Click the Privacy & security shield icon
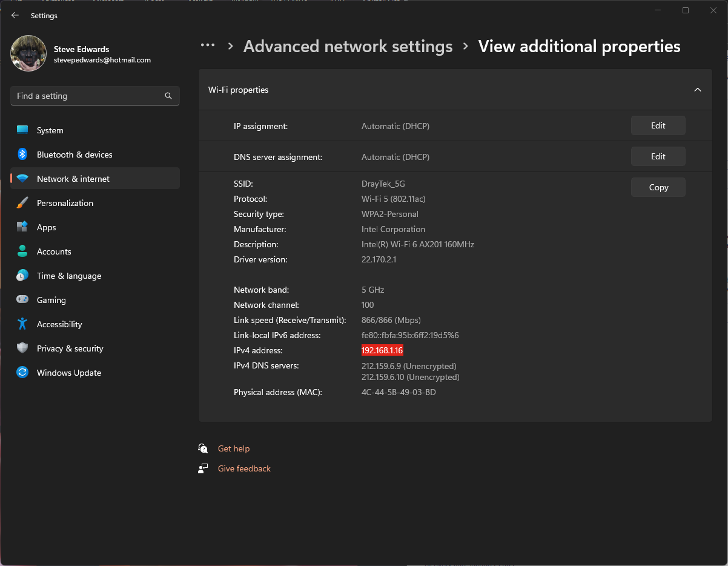 point(22,348)
